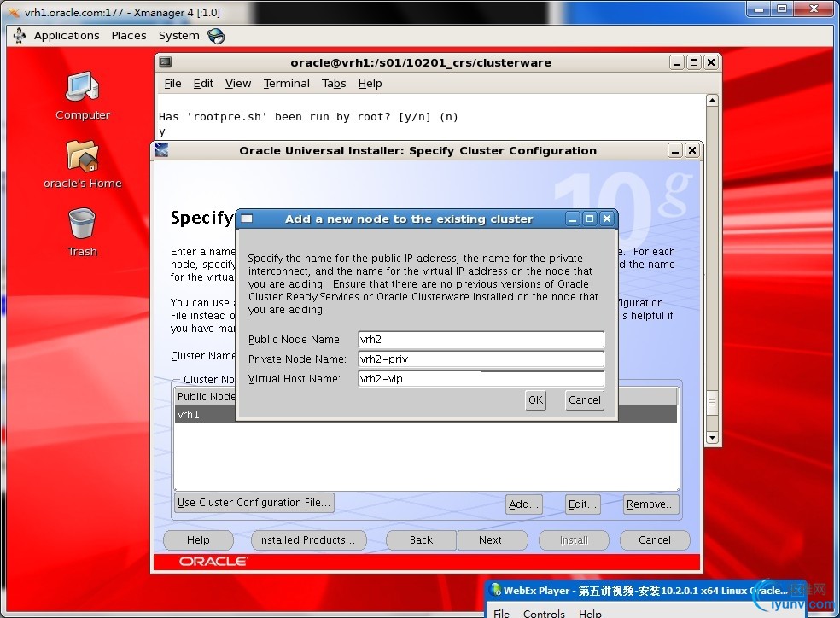Go Back in the installer
The height and width of the screenshot is (618, 840).
coord(421,539)
